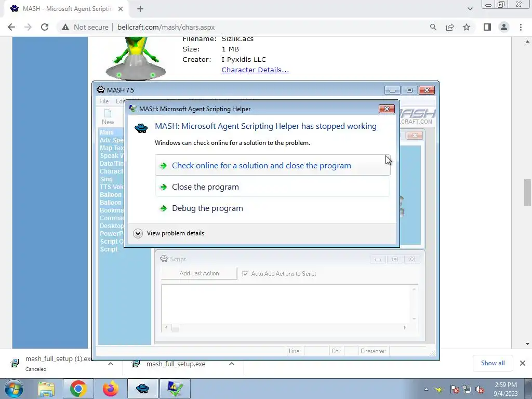
Task: Open Chrome tab search dropdown
Action: coord(470,9)
